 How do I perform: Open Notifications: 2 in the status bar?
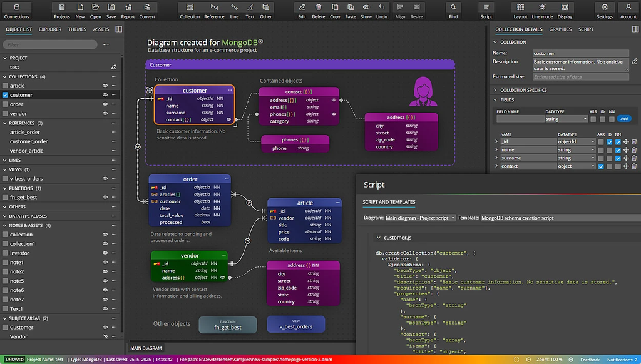[622, 360]
